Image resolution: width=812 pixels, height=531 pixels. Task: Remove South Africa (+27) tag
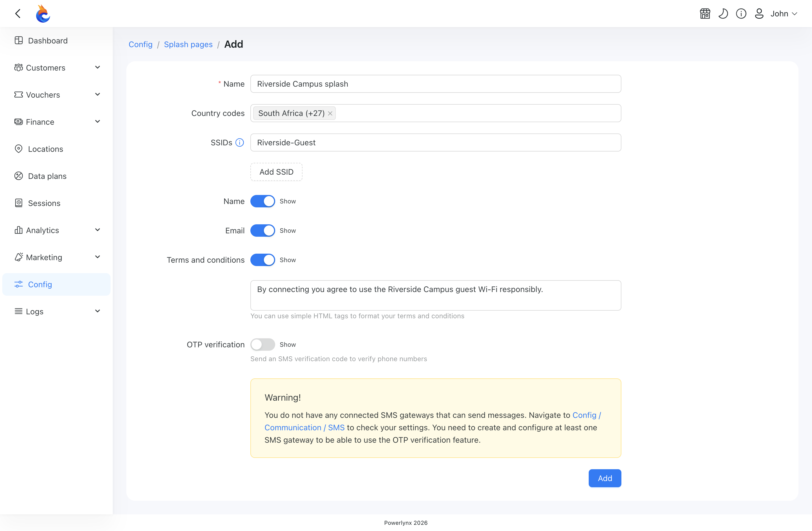330,113
